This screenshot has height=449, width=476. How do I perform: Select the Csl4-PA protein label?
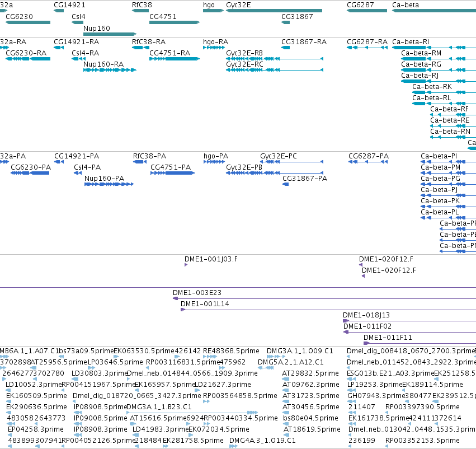[x=87, y=167]
